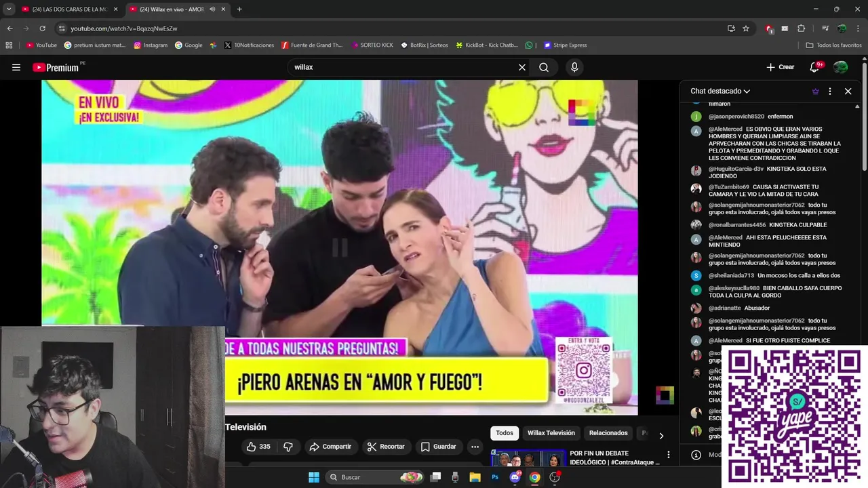Screen dimensions: 868x488
Task: Click the Crear button
Action: tap(780, 67)
